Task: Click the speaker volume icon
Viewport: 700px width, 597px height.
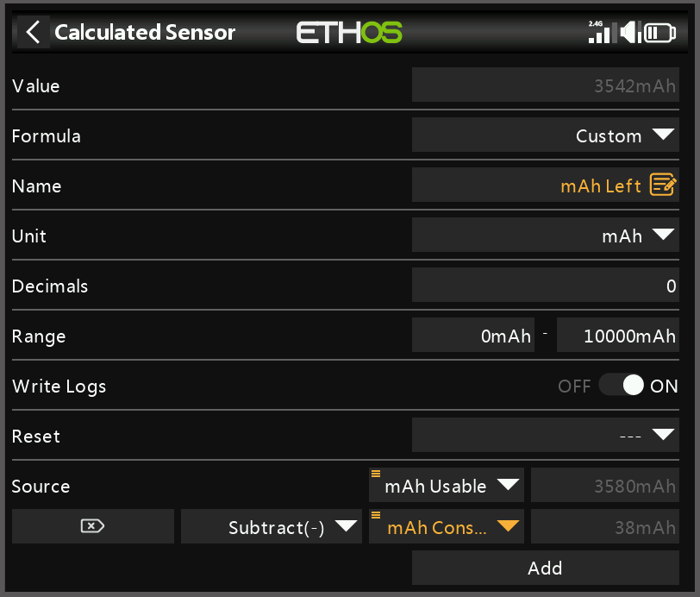Action: click(x=628, y=32)
